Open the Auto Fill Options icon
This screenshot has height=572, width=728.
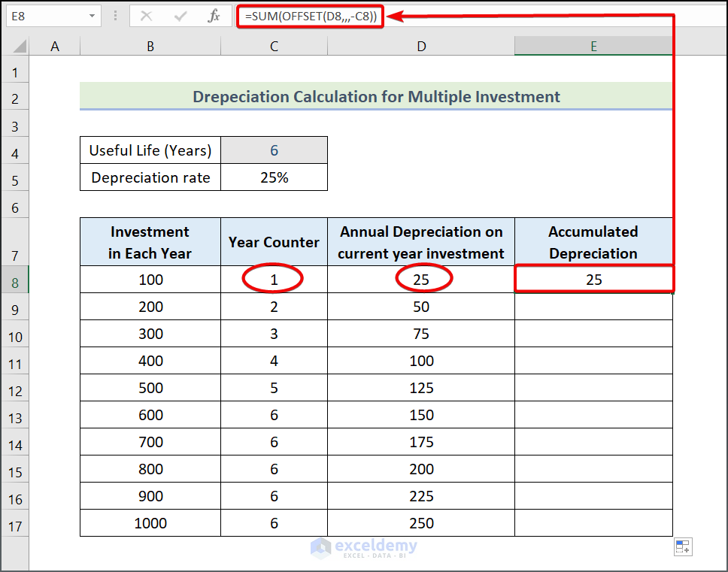click(x=683, y=547)
